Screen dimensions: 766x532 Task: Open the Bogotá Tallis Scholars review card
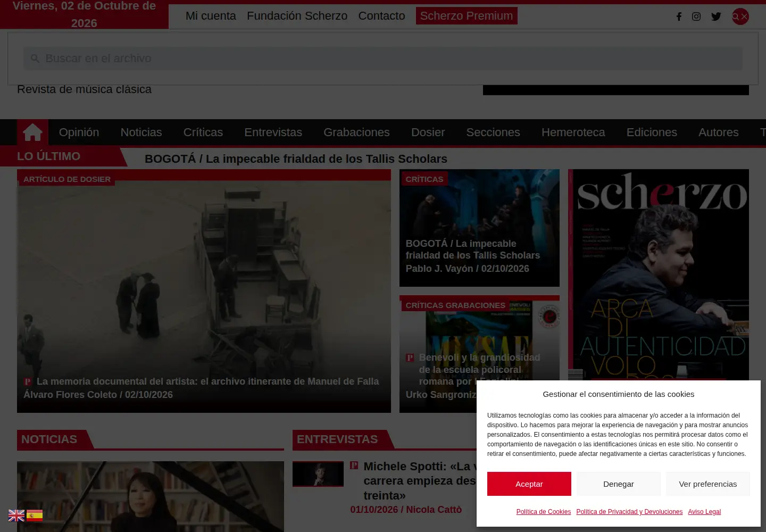[x=479, y=228]
